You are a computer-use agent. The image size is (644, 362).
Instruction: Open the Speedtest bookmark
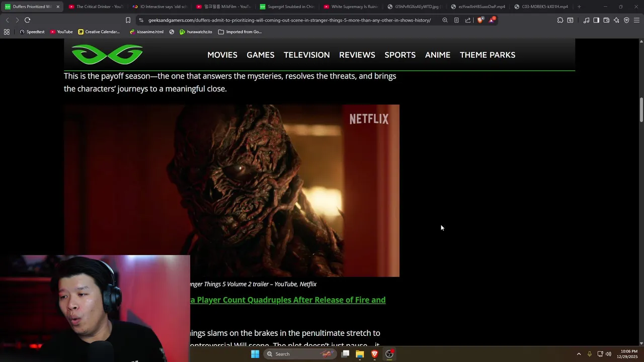click(32, 32)
